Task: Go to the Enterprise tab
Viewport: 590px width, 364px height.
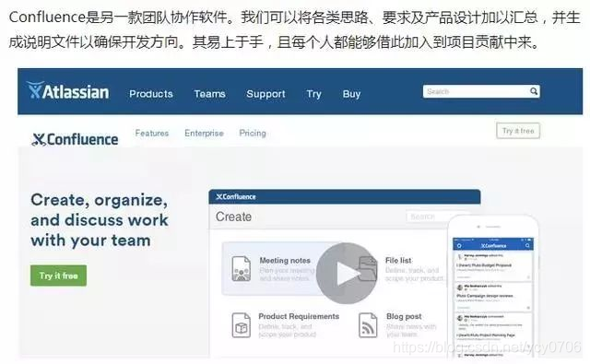Action: click(204, 133)
